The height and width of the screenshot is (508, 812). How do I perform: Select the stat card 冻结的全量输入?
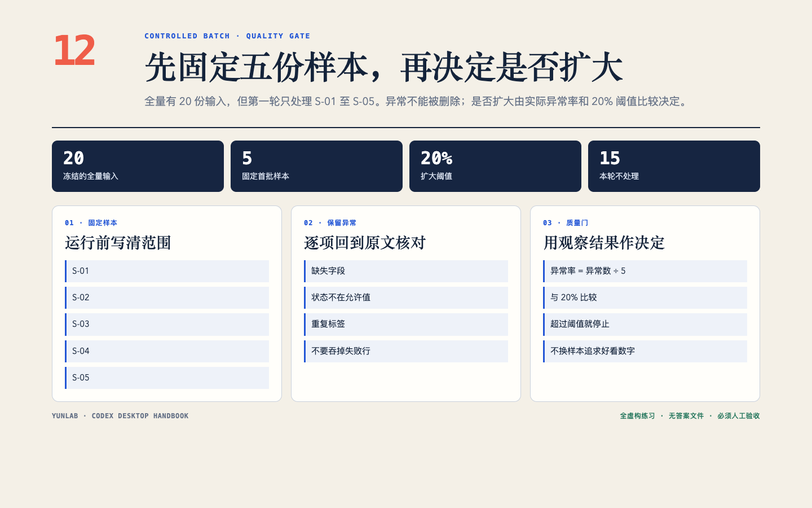138,166
